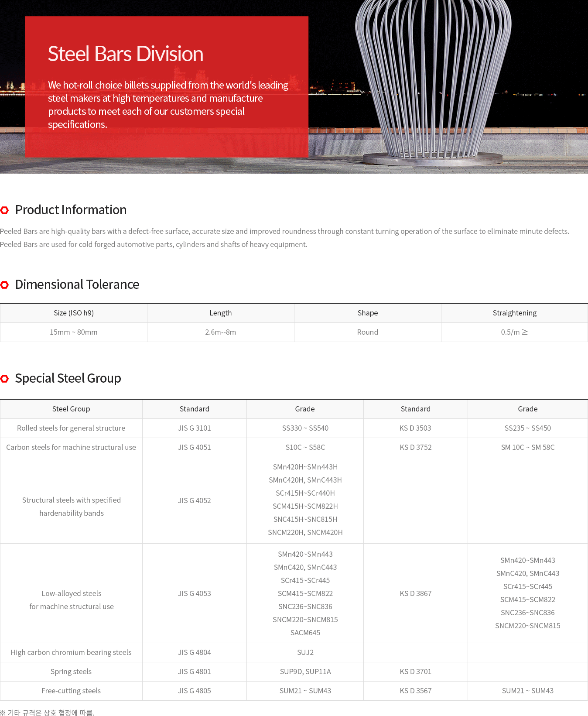Image resolution: width=588 pixels, height=716 pixels.
Task: Select the SM 10C ~ SM 58C cell
Action: 528,447
